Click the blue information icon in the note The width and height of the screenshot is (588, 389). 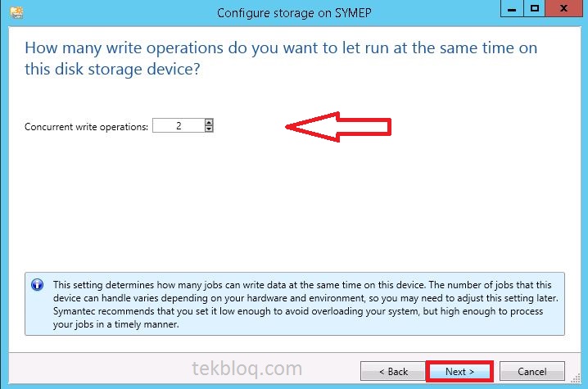tap(37, 285)
